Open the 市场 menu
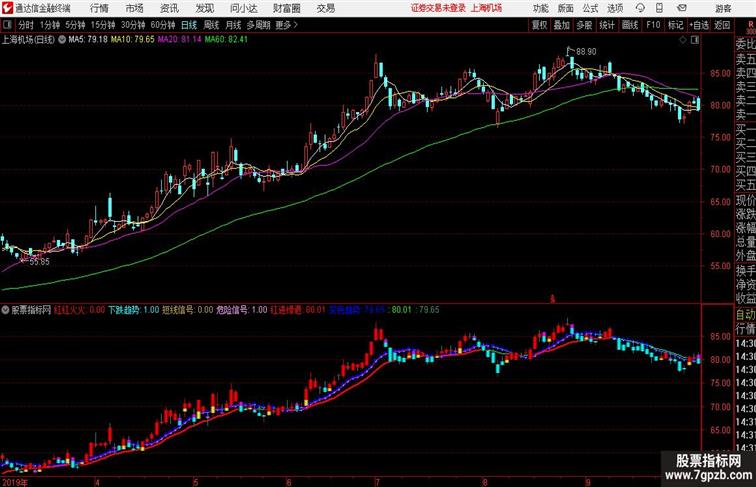 point(135,8)
